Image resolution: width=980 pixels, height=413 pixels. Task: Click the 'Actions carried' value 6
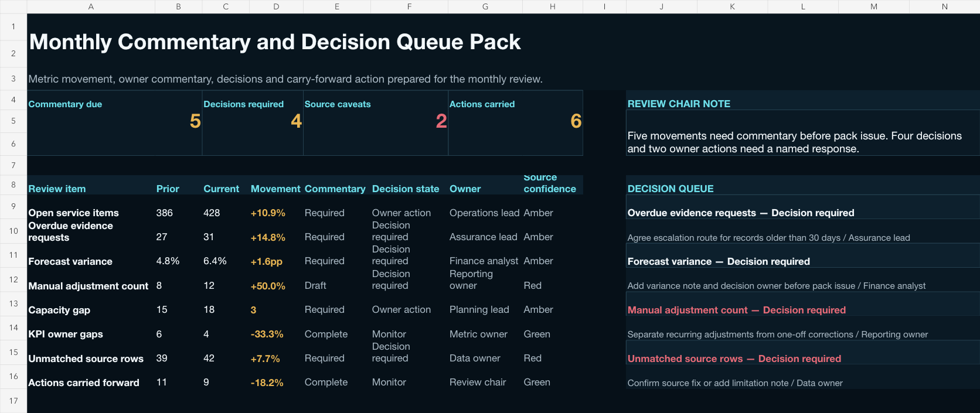click(x=576, y=121)
